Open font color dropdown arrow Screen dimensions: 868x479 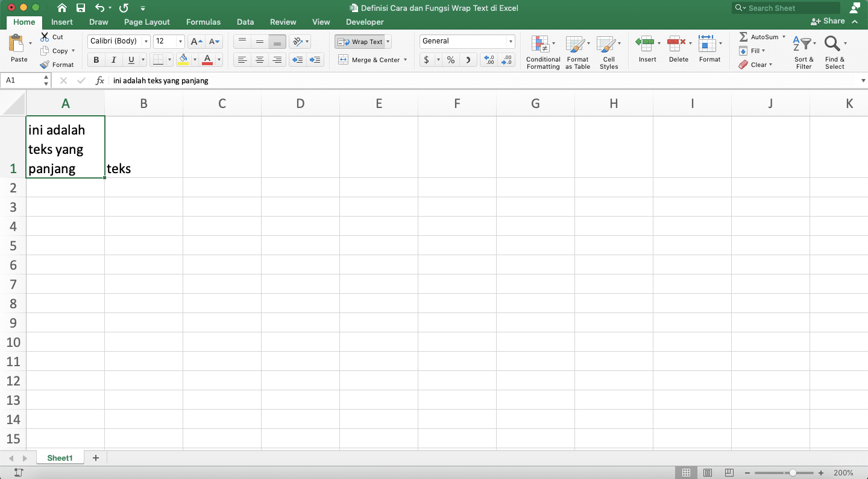pyautogui.click(x=219, y=60)
